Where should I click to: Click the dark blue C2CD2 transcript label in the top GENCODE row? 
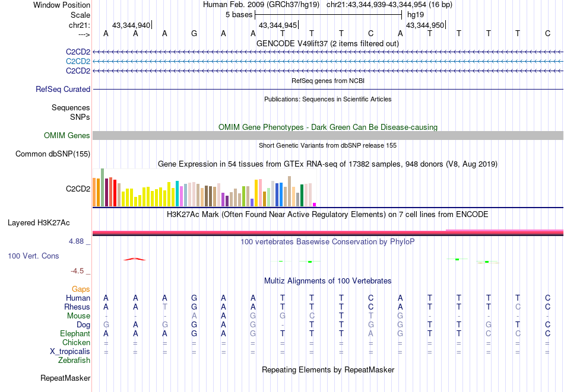[78, 52]
